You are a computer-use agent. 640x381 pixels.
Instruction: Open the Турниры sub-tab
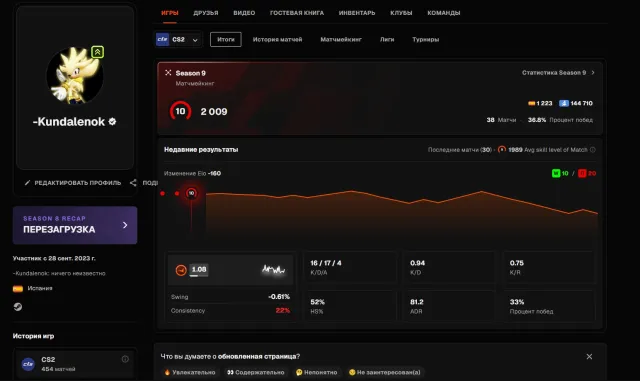[425, 40]
